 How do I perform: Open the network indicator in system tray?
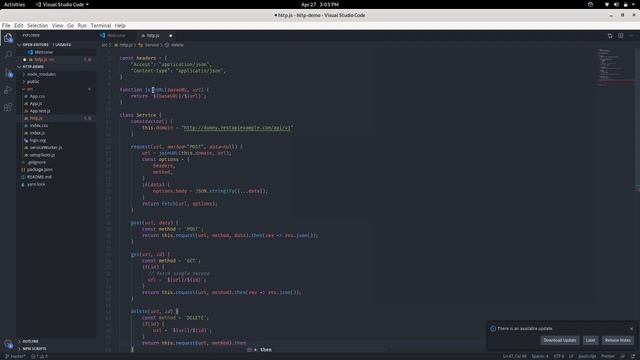607,4
